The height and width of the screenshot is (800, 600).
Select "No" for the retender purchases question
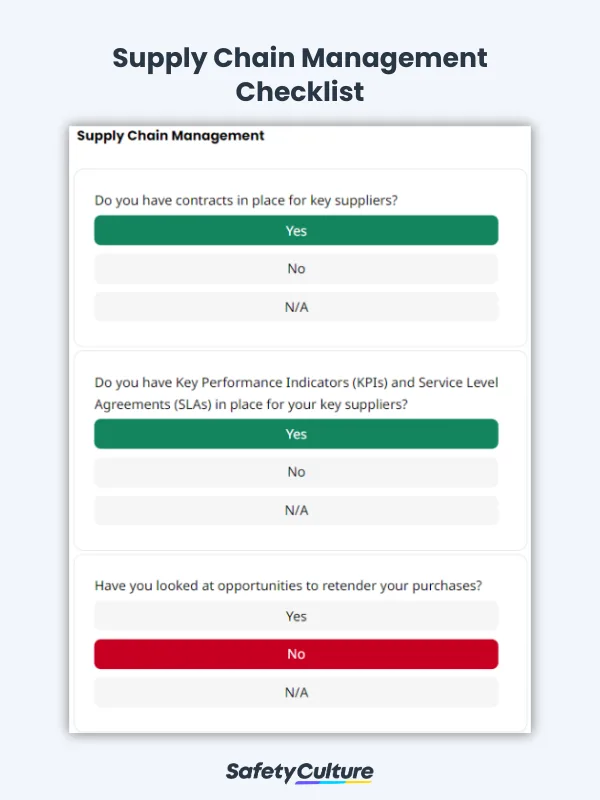click(296, 653)
